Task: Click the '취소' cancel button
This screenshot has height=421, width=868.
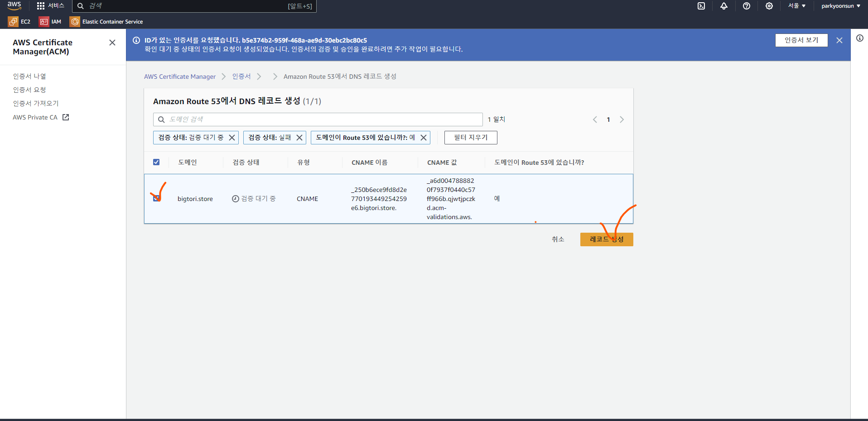Action: pos(558,239)
